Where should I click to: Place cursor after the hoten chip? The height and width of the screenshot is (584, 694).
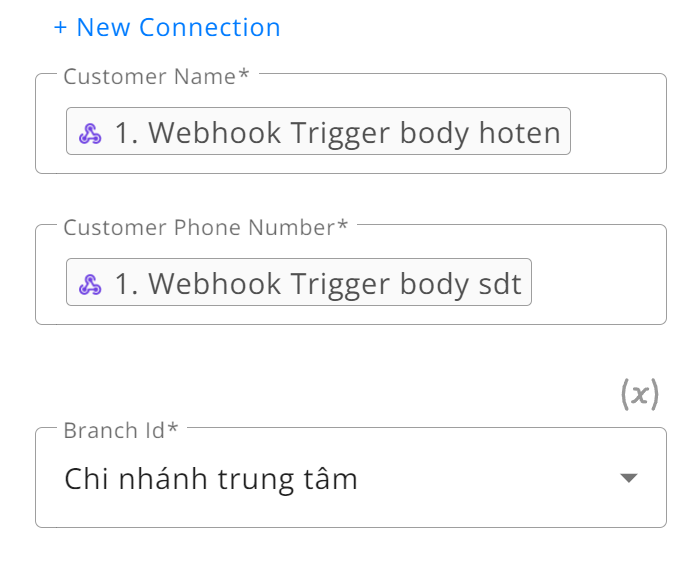point(617,131)
